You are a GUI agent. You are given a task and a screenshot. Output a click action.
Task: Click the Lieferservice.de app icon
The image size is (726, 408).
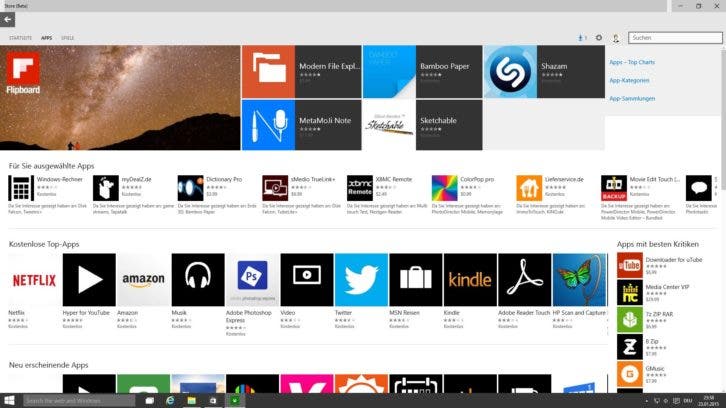click(x=529, y=188)
